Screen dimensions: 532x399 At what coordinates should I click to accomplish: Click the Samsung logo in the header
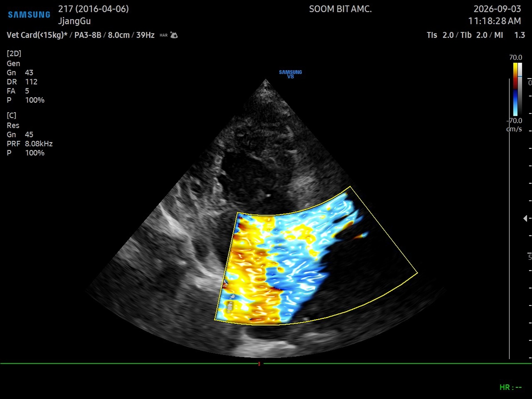pos(29,15)
